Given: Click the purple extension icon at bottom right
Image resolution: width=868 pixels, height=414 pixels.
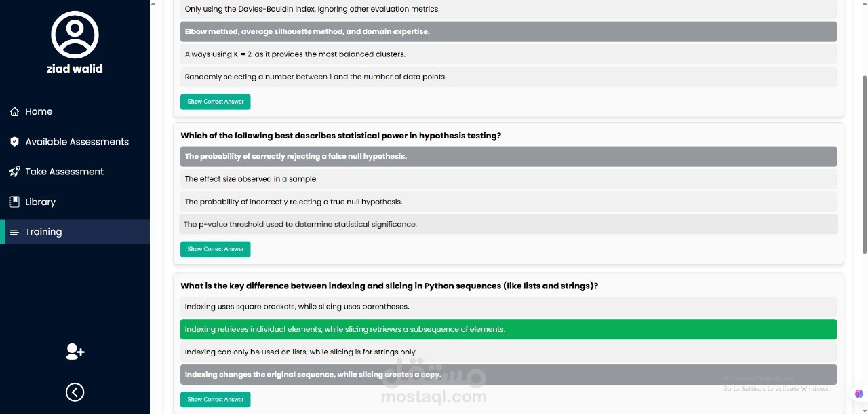Looking at the screenshot, I should (859, 394).
